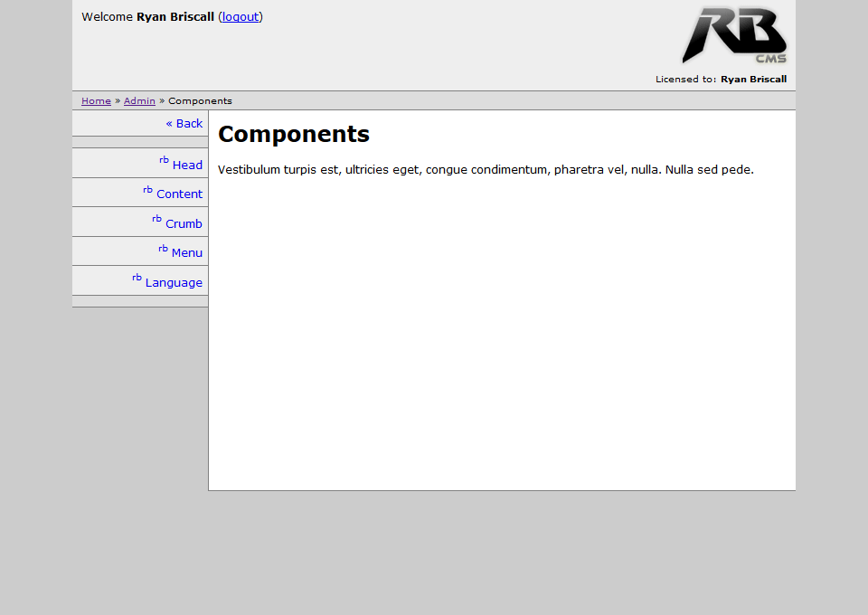
Task: Click the RB CMS logo
Action: coord(733,35)
